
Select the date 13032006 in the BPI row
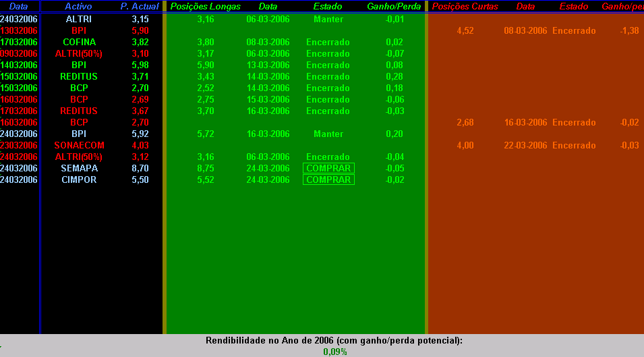19,30
